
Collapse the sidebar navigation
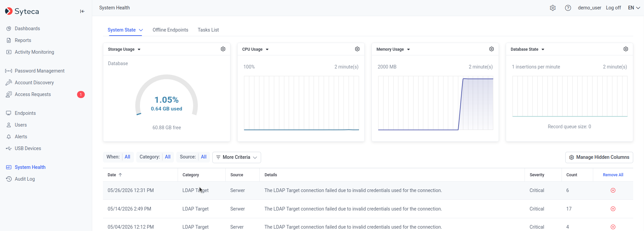[x=82, y=11]
